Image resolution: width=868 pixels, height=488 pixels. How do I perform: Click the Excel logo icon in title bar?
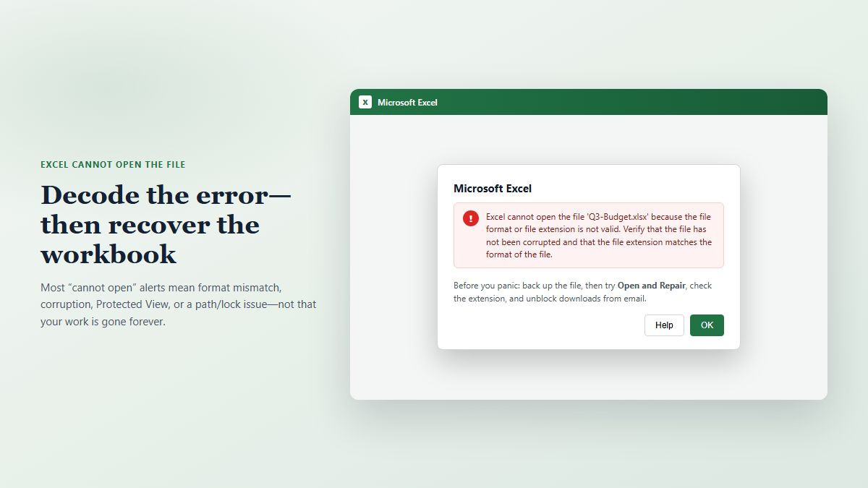365,102
